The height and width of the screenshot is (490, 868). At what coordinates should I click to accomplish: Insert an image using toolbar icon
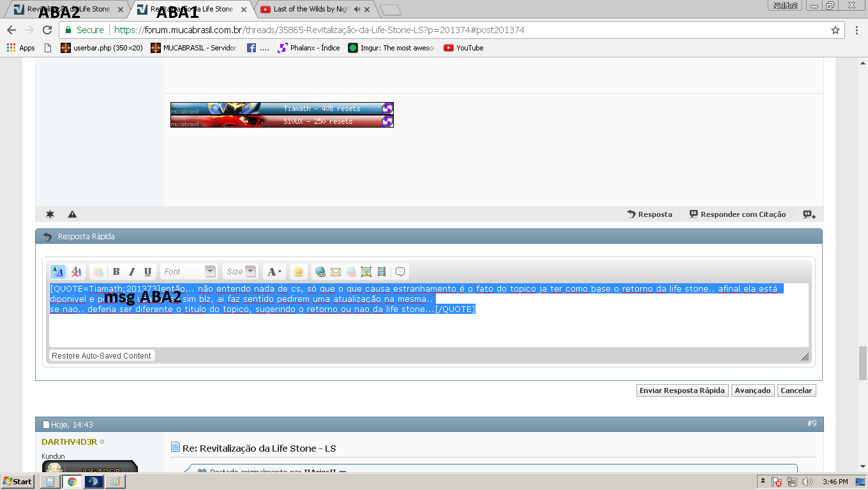(x=366, y=272)
